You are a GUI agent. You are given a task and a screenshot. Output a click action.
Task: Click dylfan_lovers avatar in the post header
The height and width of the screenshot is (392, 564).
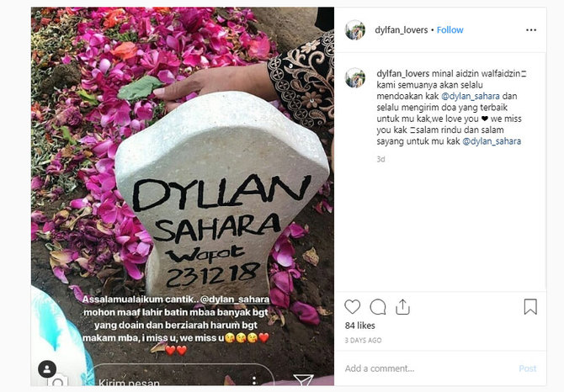355,30
